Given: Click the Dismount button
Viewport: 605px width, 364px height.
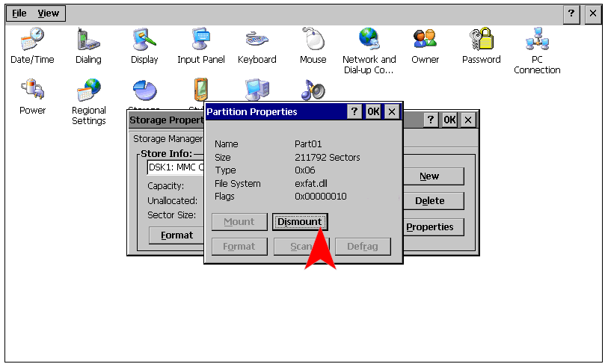Looking at the screenshot, I should point(299,222).
